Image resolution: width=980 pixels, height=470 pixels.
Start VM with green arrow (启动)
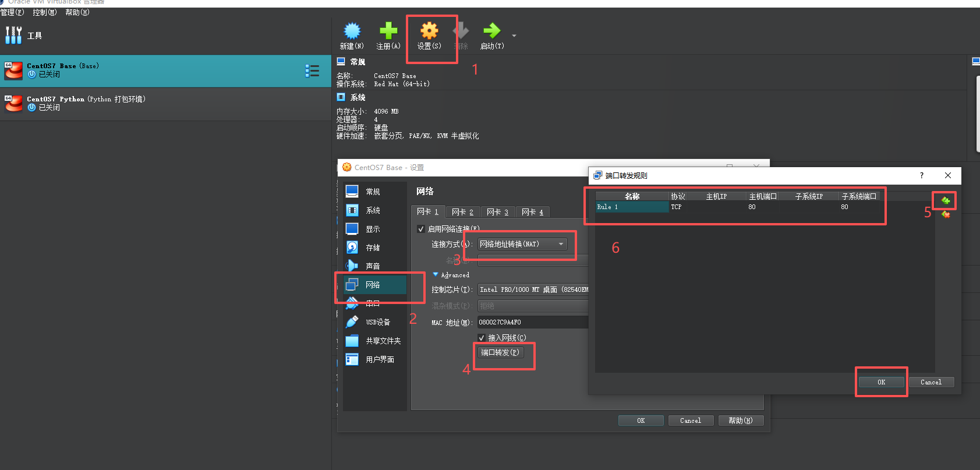(491, 31)
